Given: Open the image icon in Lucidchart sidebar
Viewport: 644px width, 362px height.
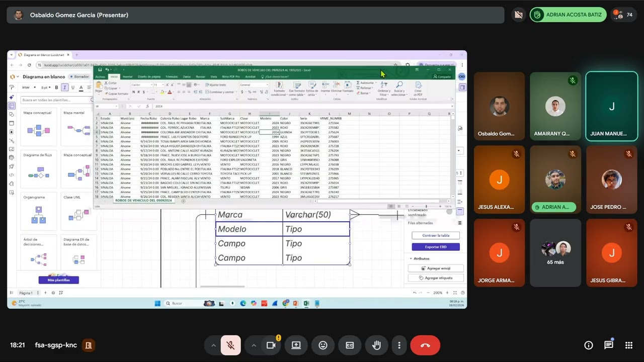Looking at the screenshot, I should tap(12, 149).
